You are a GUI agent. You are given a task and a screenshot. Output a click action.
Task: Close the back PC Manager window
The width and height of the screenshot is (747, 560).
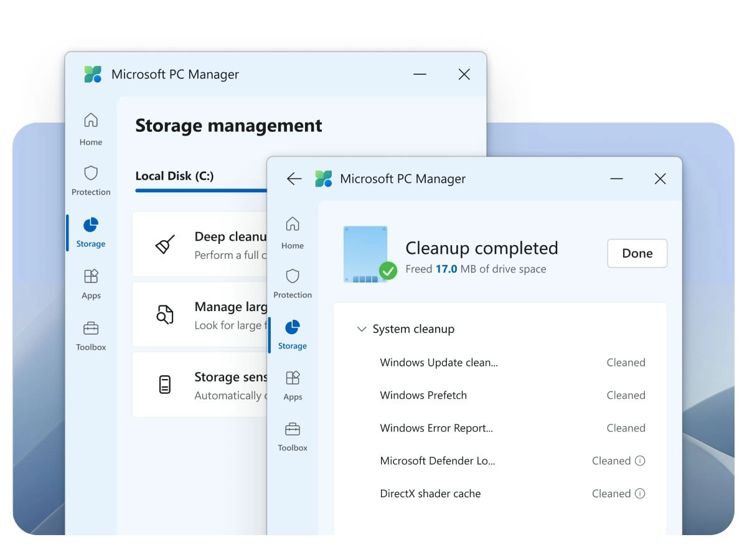point(464,75)
